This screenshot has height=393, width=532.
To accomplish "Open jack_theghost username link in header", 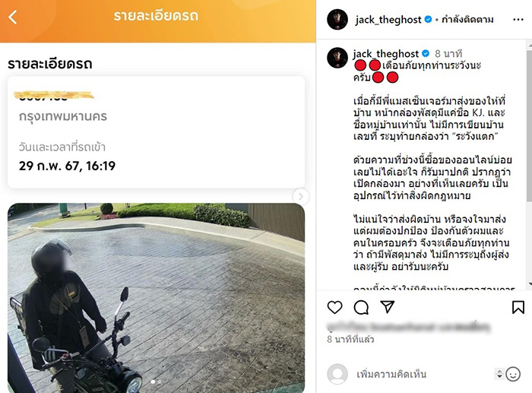I will 388,20.
